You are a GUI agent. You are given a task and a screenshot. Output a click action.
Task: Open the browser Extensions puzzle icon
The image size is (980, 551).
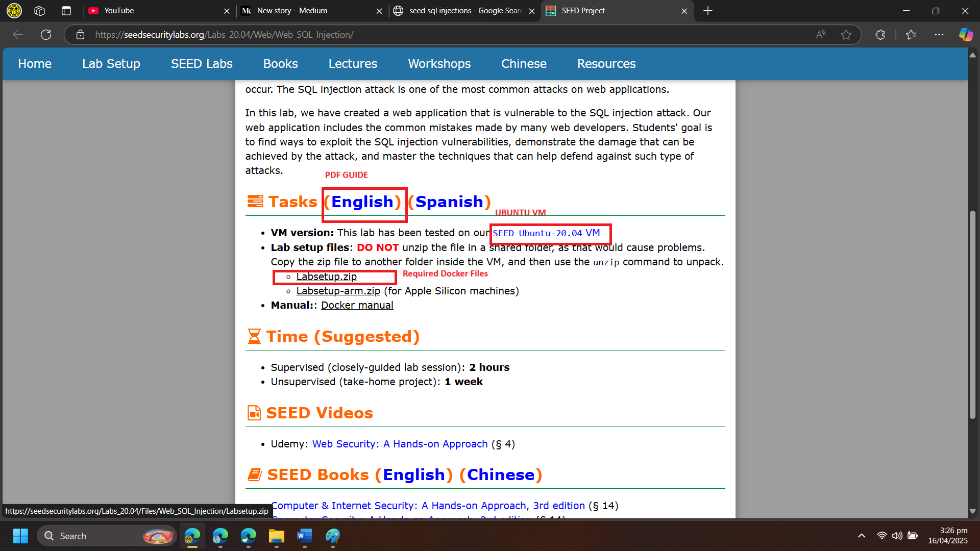click(880, 35)
